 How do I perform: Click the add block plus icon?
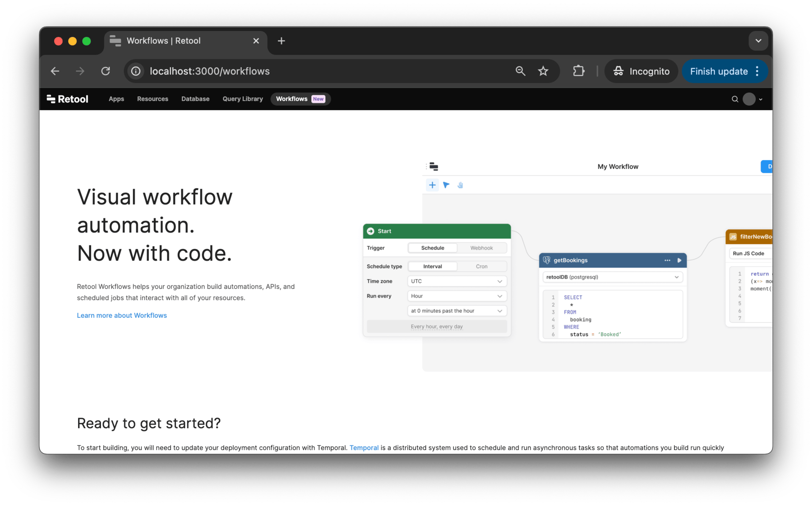click(x=432, y=185)
